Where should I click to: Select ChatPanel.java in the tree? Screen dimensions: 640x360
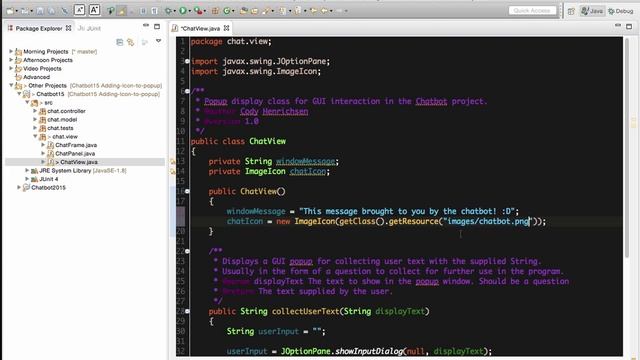pos(75,153)
